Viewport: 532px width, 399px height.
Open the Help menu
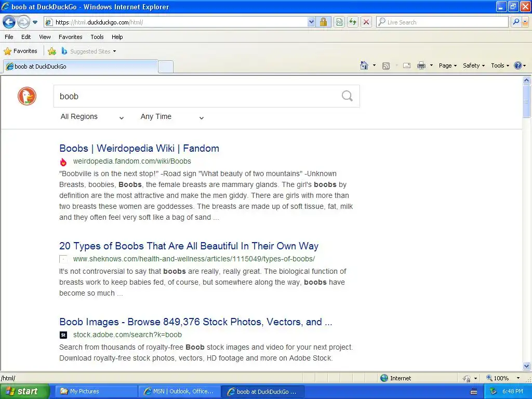point(117,37)
